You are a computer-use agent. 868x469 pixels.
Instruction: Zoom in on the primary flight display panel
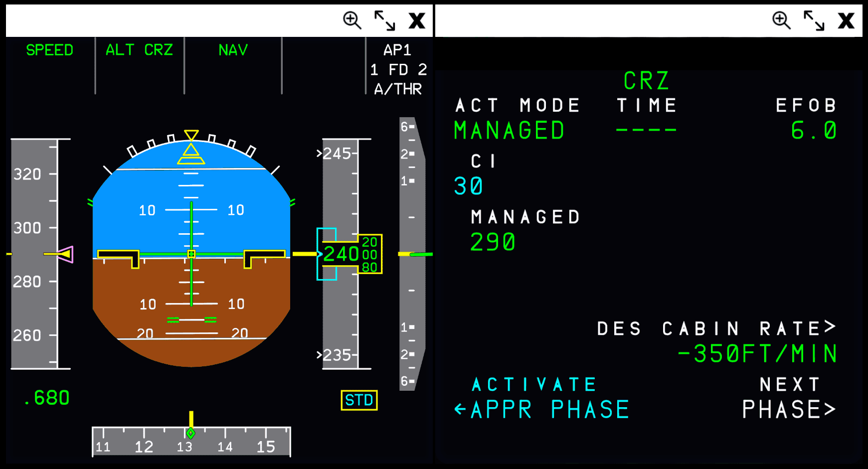click(352, 20)
